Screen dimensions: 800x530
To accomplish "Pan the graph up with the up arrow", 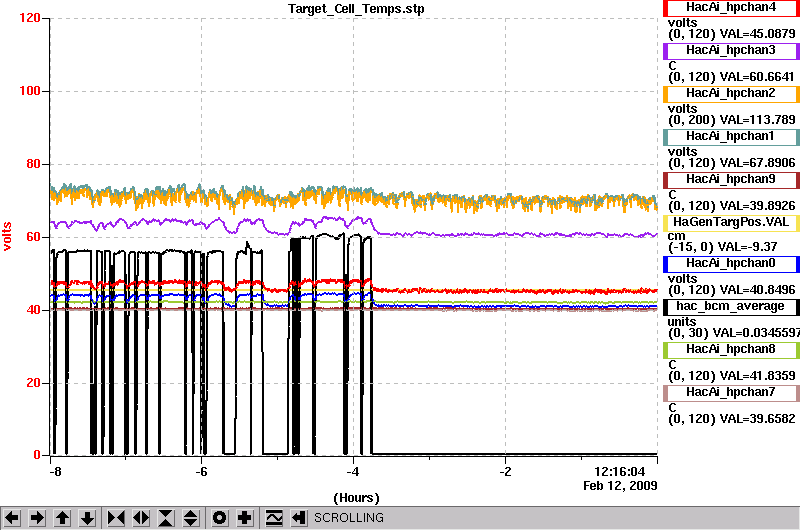I will pos(62,518).
